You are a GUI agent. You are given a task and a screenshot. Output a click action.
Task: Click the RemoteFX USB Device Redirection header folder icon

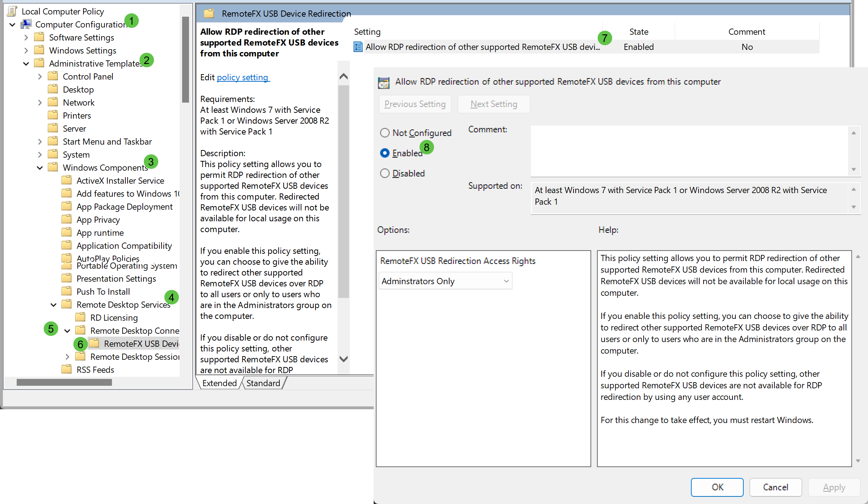(x=209, y=14)
